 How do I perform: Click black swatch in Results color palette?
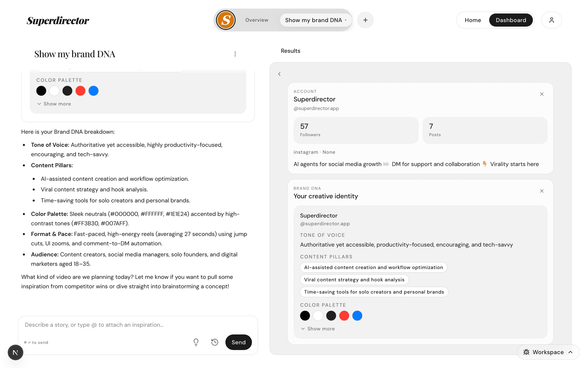pyautogui.click(x=305, y=316)
